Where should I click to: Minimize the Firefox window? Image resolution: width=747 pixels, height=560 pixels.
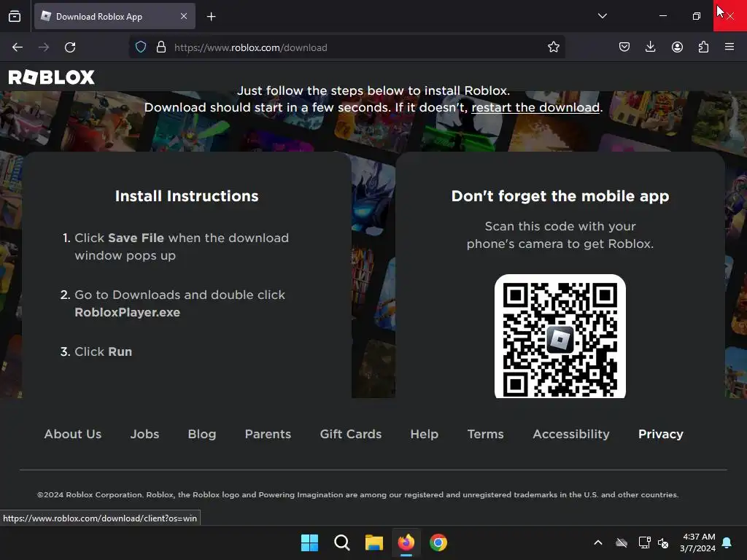click(662, 16)
